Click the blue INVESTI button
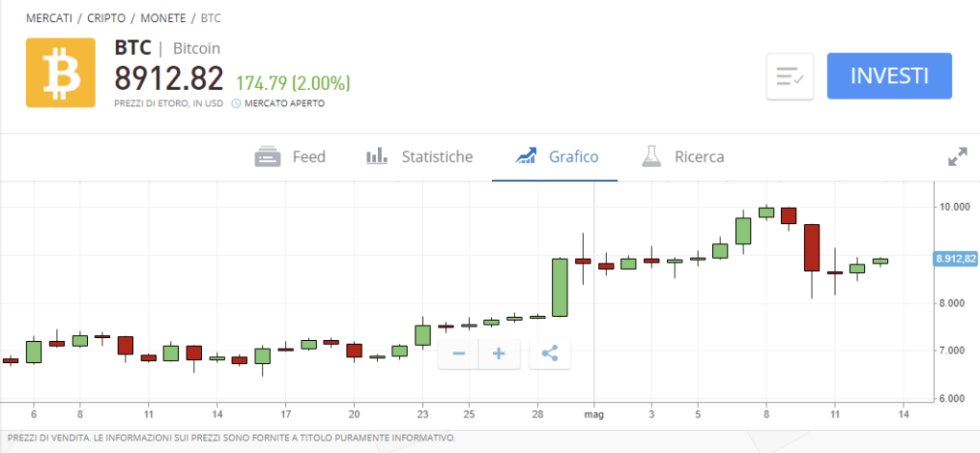The width and height of the screenshot is (980, 453). pyautogui.click(x=889, y=76)
